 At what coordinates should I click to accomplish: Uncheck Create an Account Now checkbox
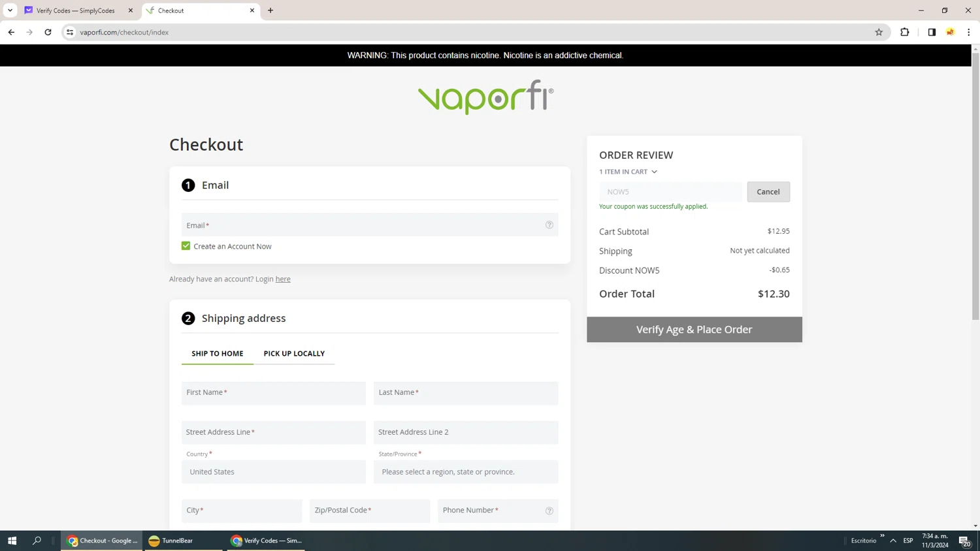186,246
